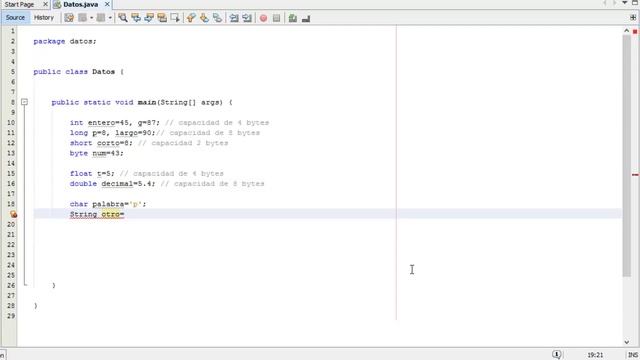Open Back history dropdown arrow
This screenshot has width=640, height=360.
[x=91, y=18]
